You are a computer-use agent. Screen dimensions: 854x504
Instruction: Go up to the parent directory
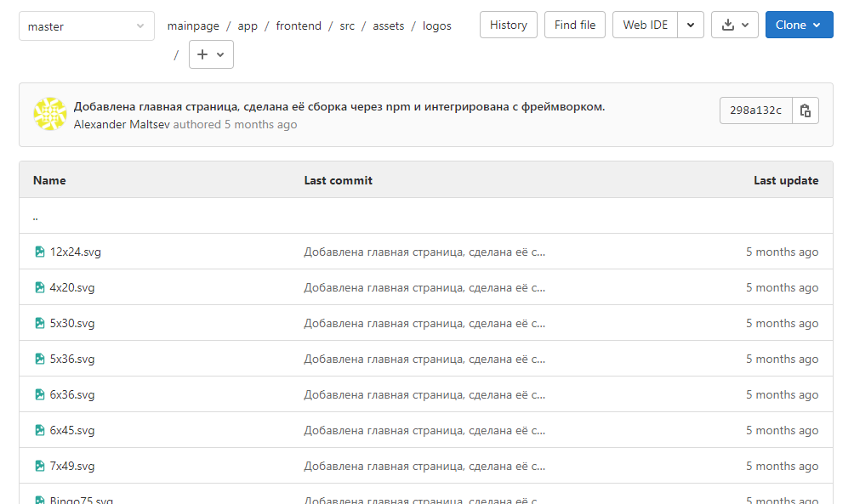(36, 217)
